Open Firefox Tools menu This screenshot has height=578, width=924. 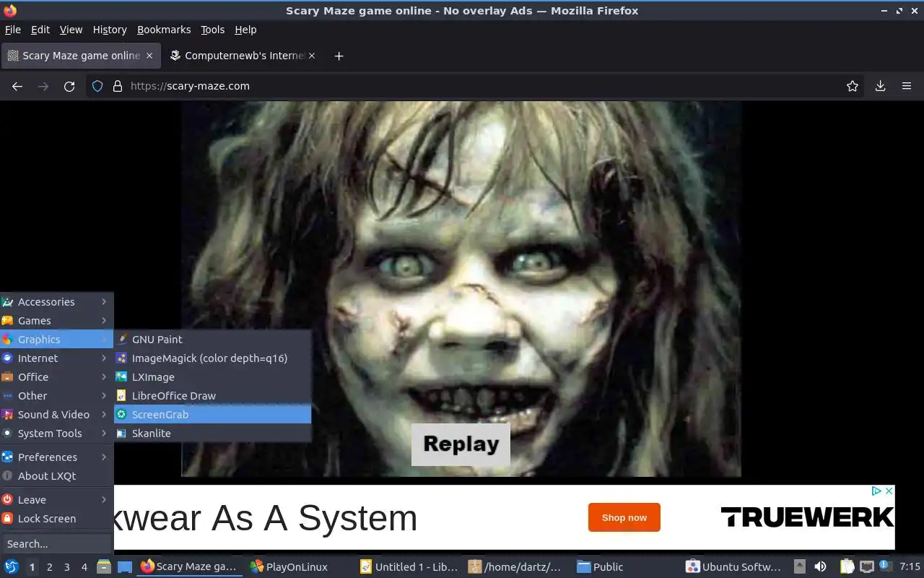pos(213,30)
